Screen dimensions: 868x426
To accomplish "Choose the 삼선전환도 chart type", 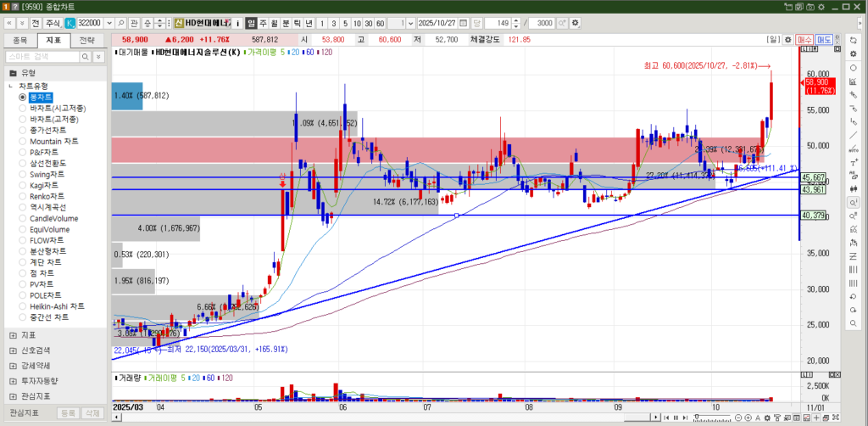I will click(23, 163).
